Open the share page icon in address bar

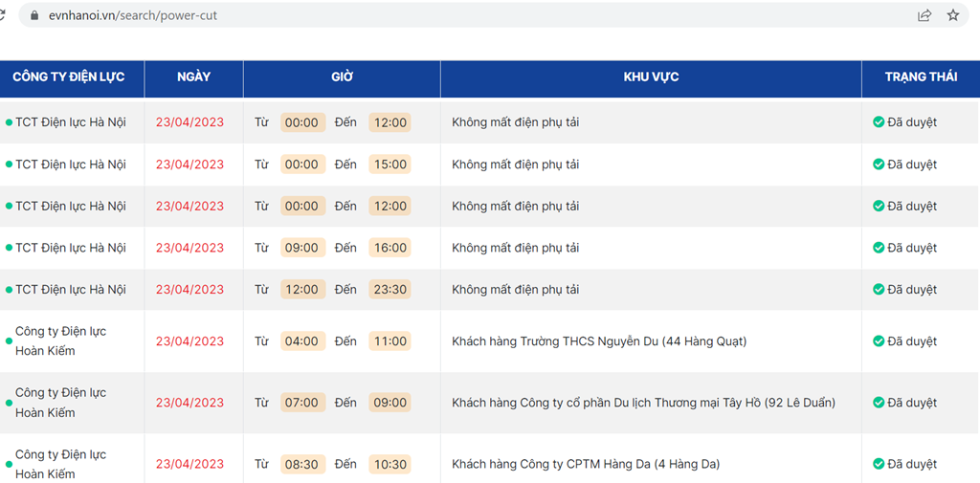pos(924,15)
